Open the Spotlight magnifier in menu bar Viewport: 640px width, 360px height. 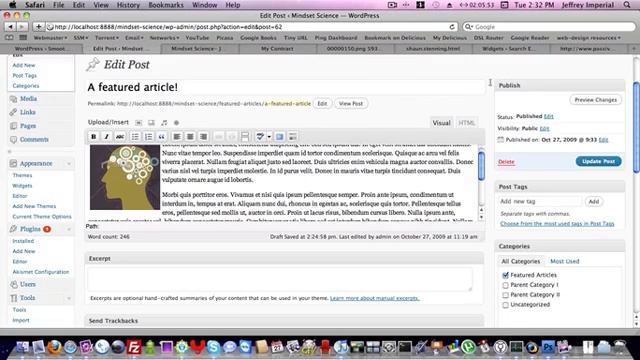pyautogui.click(x=627, y=5)
